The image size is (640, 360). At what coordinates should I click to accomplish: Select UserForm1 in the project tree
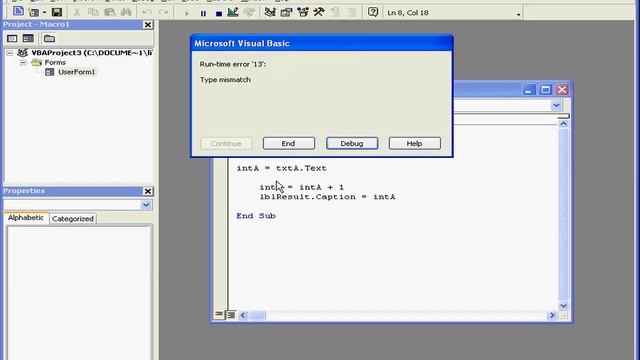point(76,72)
